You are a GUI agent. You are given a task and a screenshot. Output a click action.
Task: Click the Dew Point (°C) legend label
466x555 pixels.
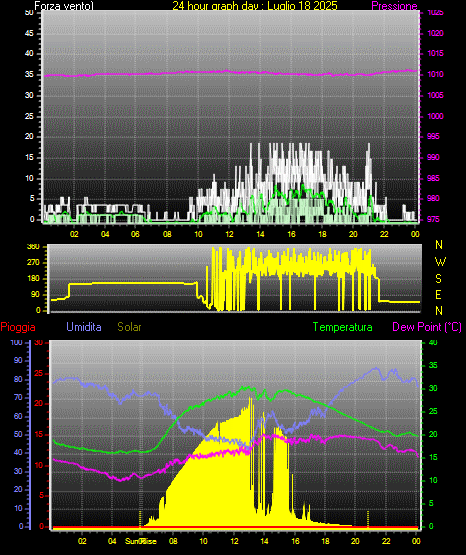tap(427, 327)
